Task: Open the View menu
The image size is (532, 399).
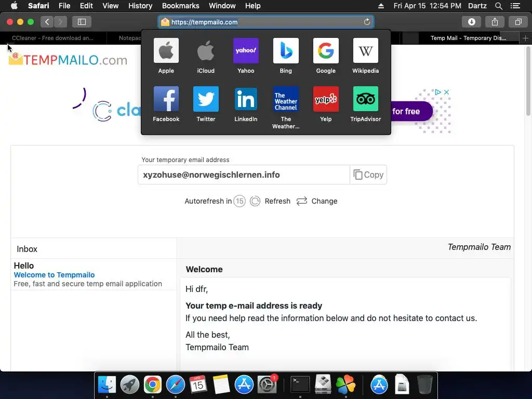Action: (x=110, y=6)
